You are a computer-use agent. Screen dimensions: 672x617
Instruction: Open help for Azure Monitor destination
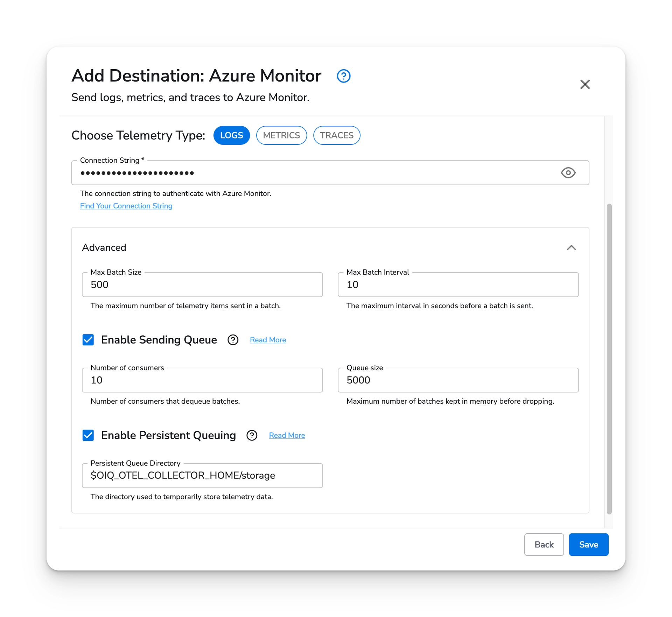tap(344, 76)
